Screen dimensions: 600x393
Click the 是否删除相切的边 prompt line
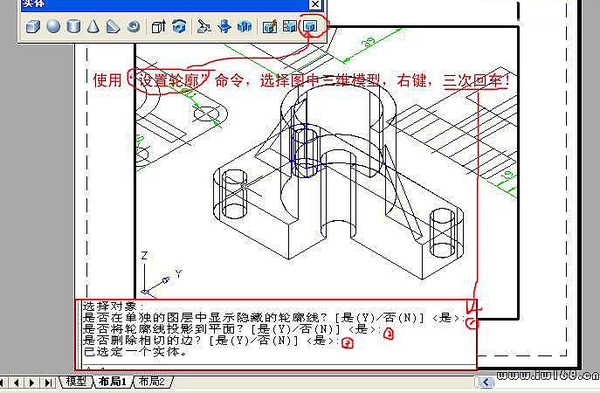[211, 340]
